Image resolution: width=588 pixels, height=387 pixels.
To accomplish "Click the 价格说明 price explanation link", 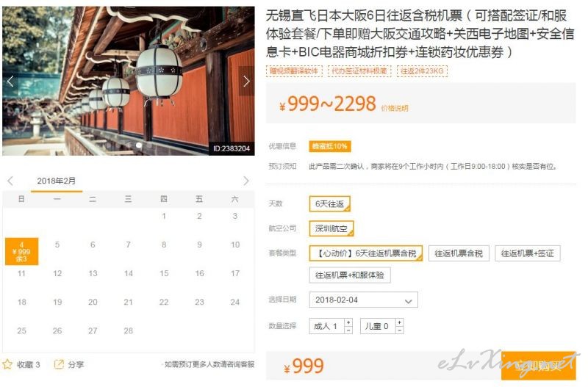I will [395, 108].
